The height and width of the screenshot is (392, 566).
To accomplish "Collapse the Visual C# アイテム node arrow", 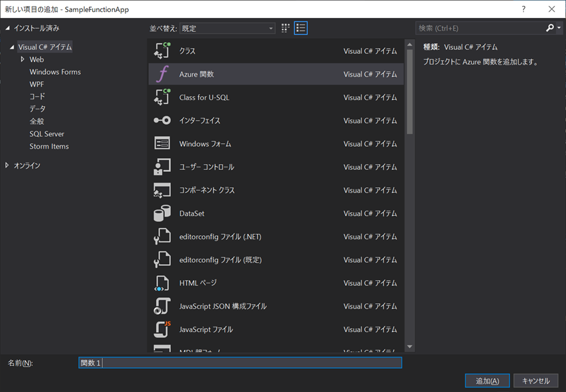I will (12, 47).
